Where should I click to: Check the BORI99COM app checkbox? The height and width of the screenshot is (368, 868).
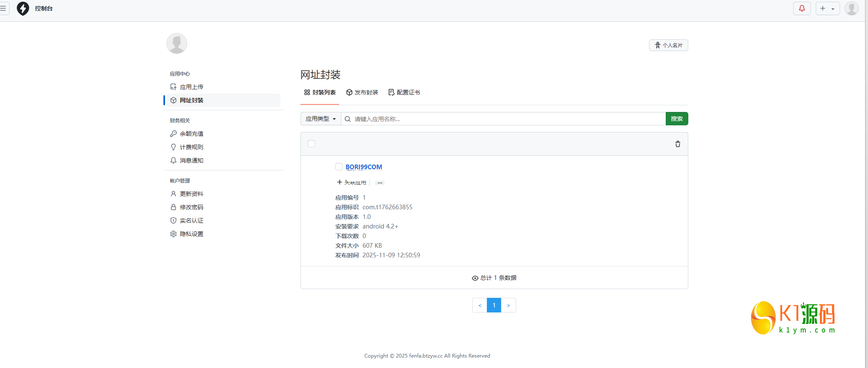click(x=339, y=167)
